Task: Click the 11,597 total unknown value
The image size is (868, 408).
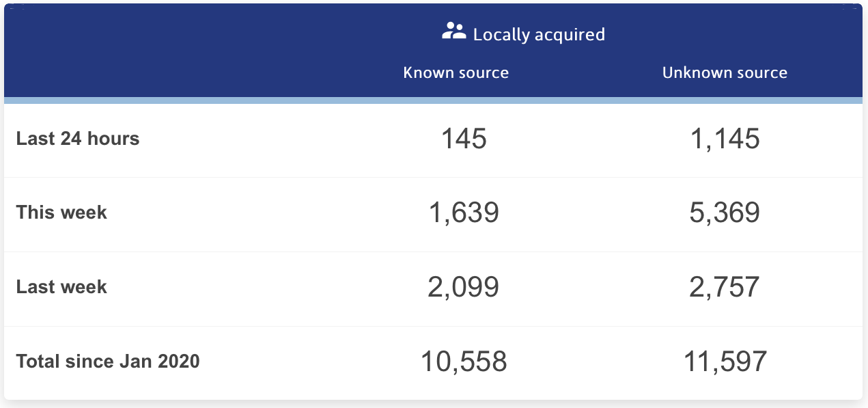Action: tap(725, 362)
